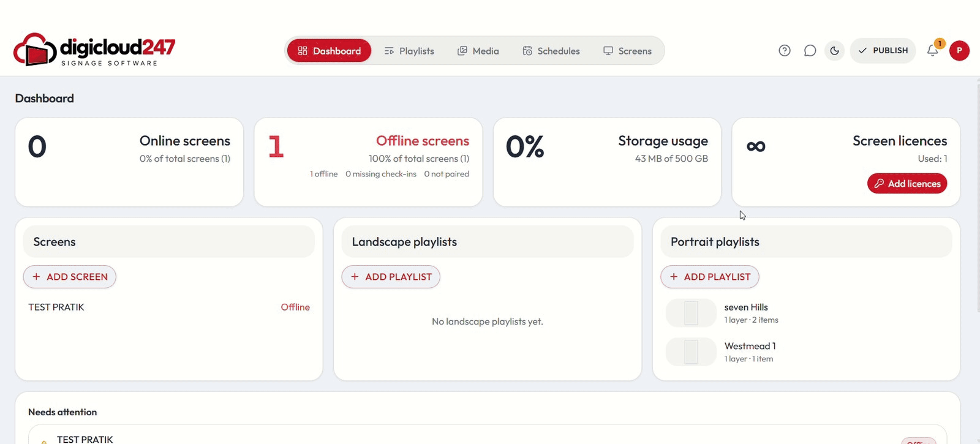980x444 pixels.
Task: Click the ADD SCREEN button
Action: click(70, 277)
